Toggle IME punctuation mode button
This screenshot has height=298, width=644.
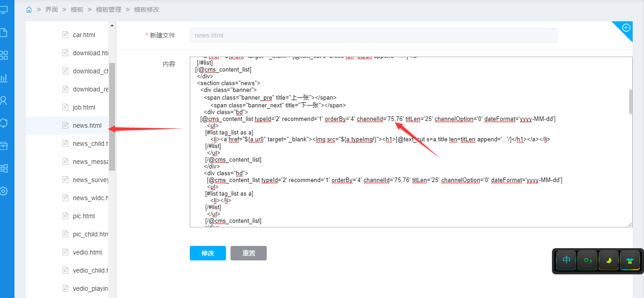587,260
